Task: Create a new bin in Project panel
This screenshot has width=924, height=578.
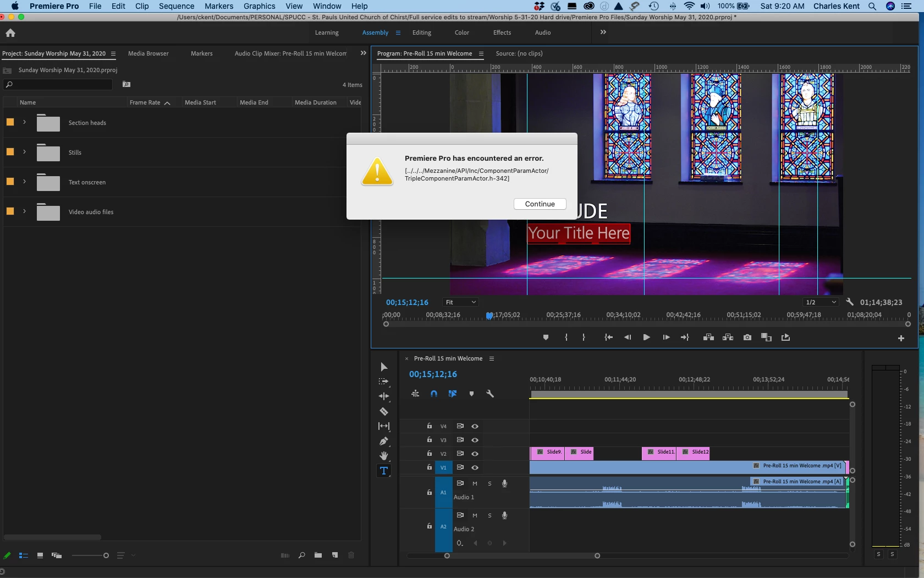Action: [318, 555]
